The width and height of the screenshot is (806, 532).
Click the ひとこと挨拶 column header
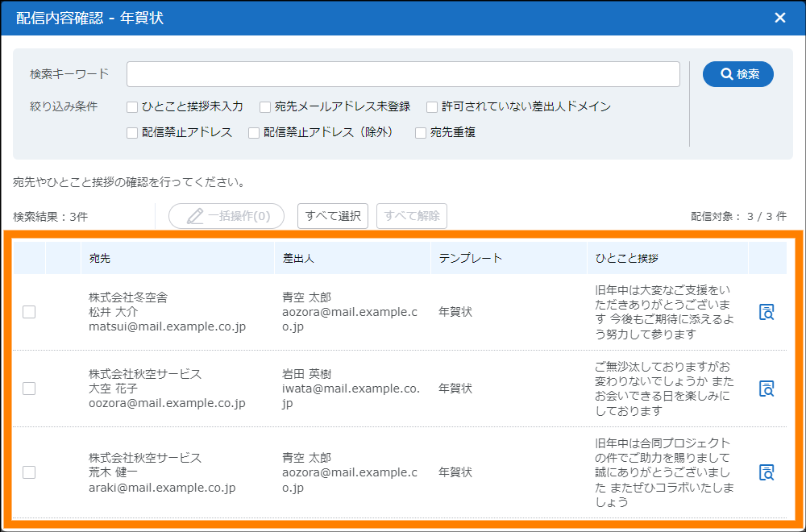(x=626, y=258)
